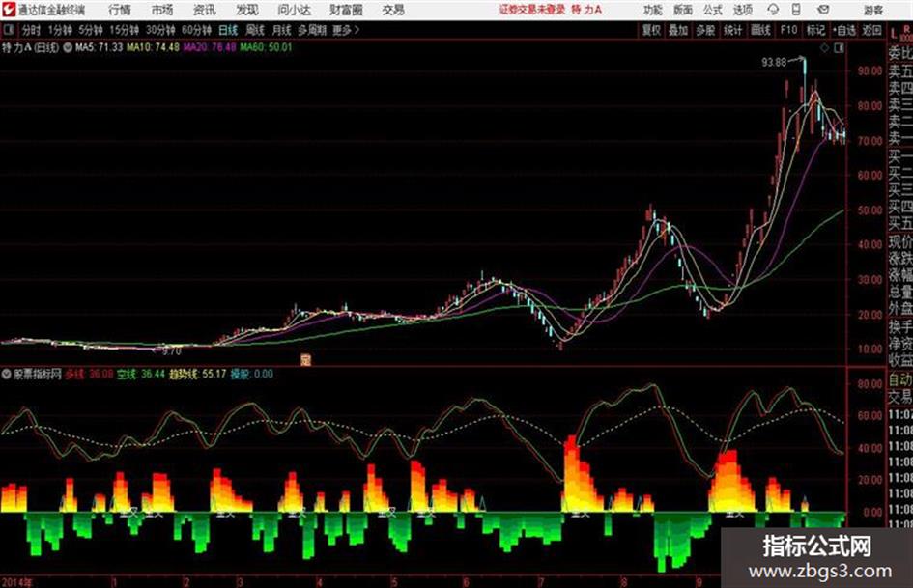Click the 9.70 low price annotation

tap(172, 351)
